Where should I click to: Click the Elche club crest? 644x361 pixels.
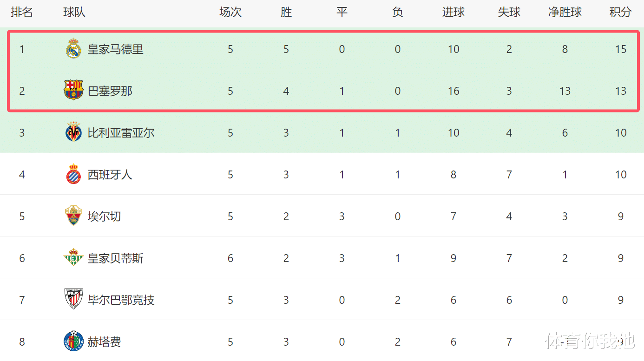(x=73, y=216)
